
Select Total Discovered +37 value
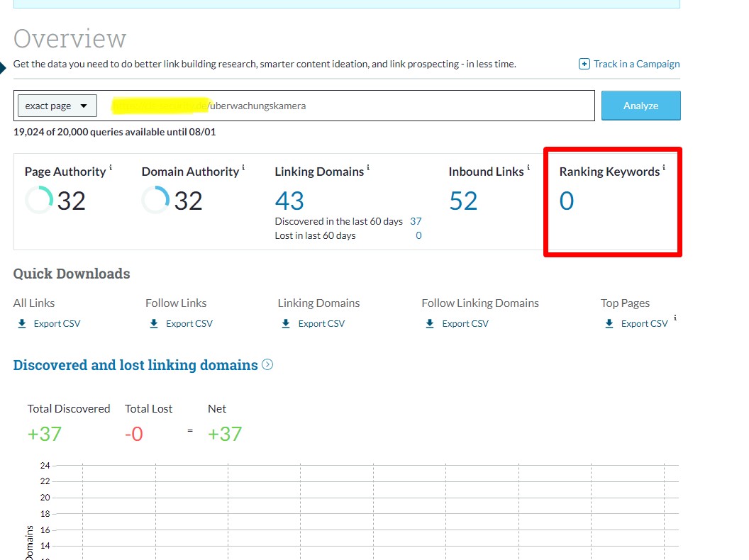point(45,434)
